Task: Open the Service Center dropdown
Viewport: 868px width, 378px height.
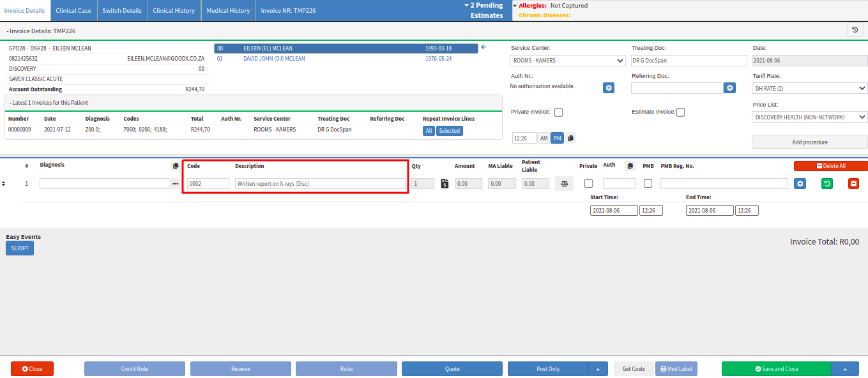Action: point(568,61)
